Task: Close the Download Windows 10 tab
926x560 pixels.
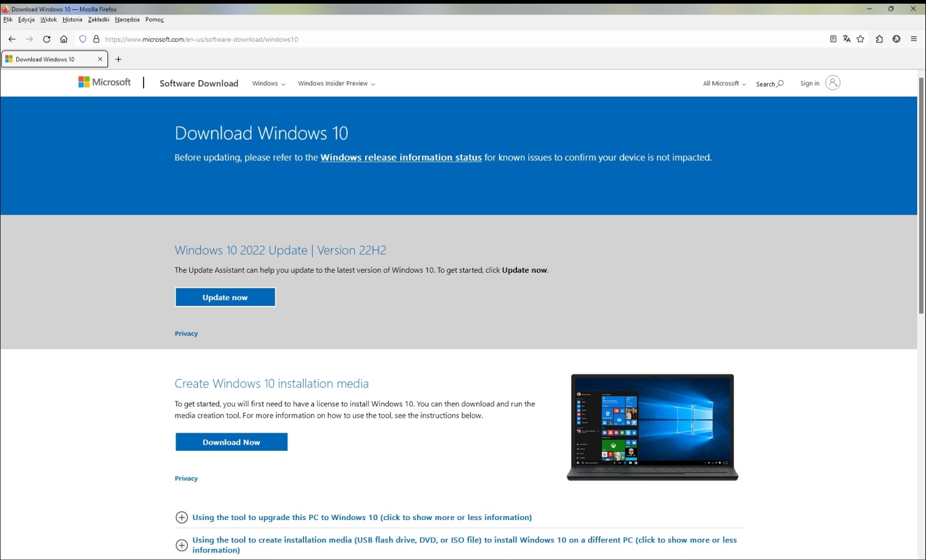Action: [100, 59]
